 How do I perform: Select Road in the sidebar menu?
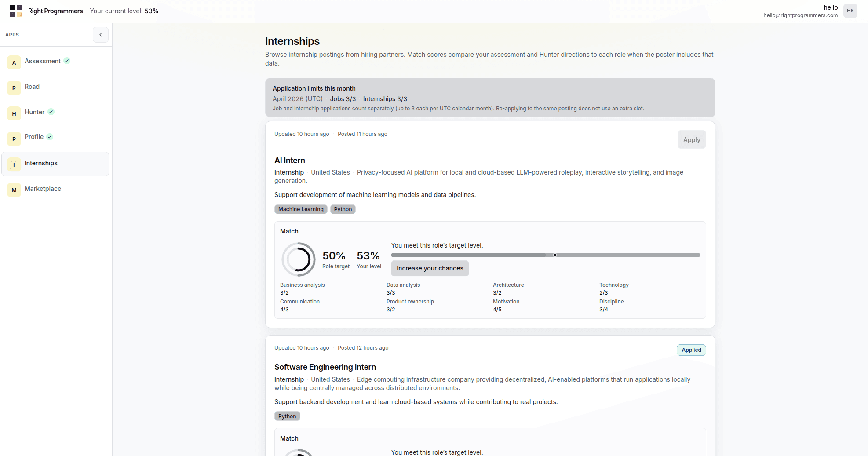click(32, 87)
